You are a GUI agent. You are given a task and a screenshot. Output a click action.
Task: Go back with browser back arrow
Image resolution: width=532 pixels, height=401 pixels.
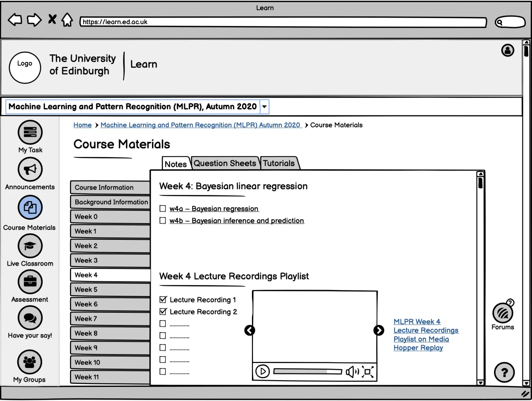[x=15, y=20]
